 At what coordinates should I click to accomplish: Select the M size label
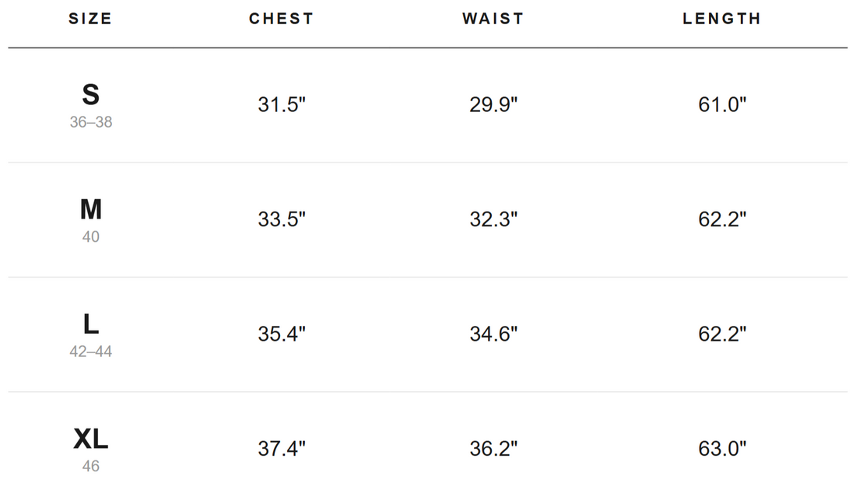90,209
